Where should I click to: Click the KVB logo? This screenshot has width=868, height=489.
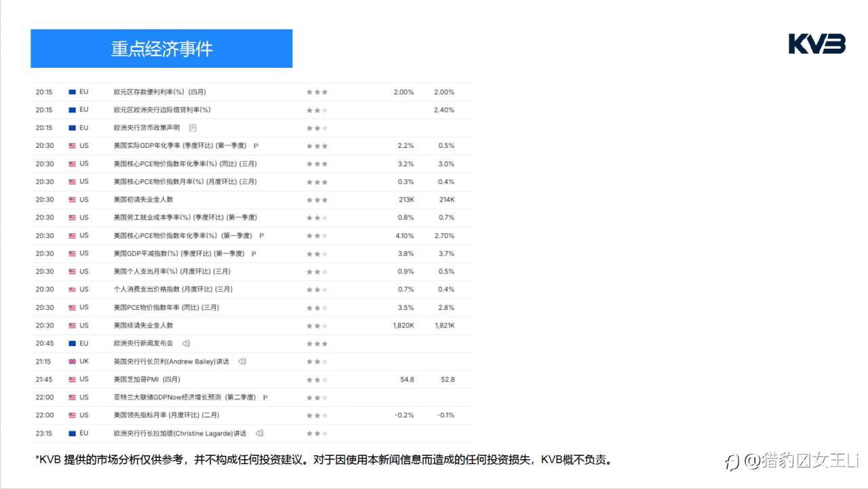click(817, 43)
